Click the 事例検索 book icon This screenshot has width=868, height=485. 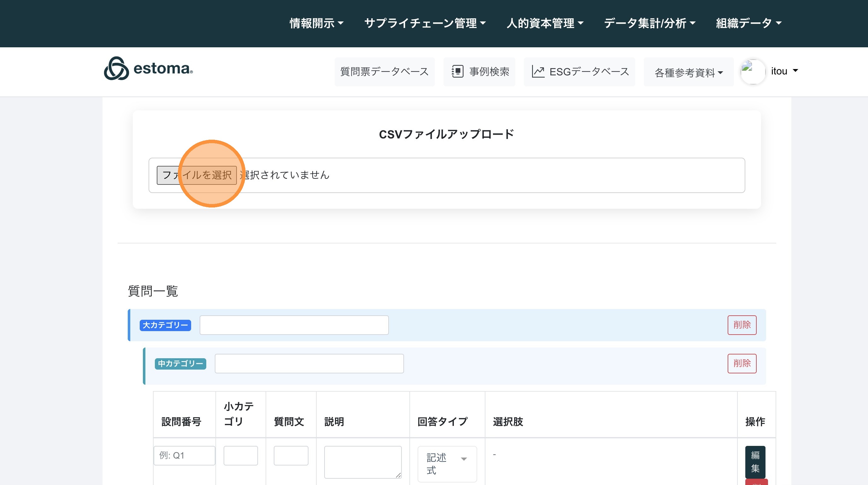[457, 71]
